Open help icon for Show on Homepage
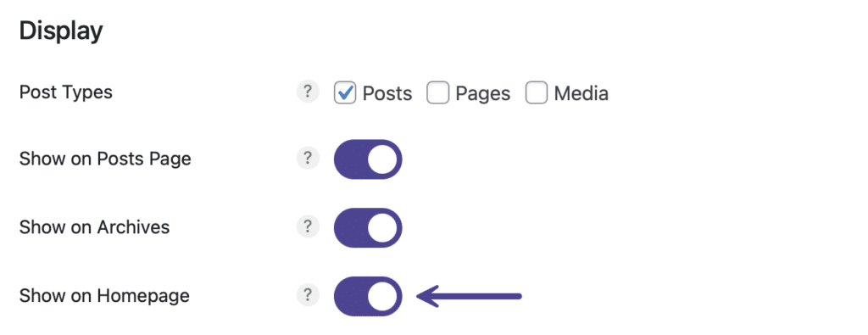868x335 pixels. 308,295
